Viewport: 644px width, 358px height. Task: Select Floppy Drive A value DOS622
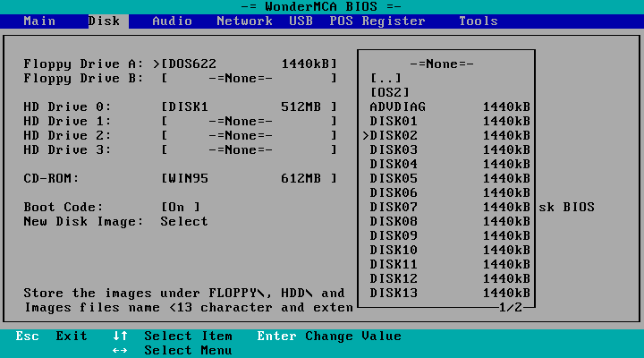[249, 64]
